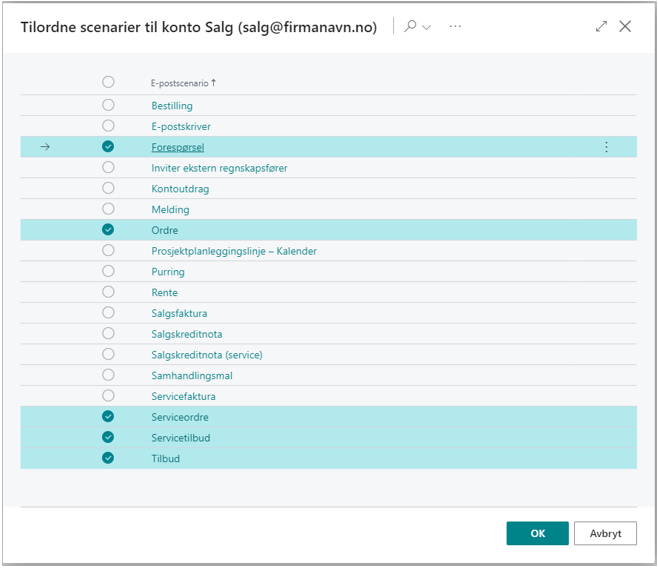Image resolution: width=658 pixels, height=568 pixels.
Task: Deselect the Serviceordre checkmark
Action: 108,417
